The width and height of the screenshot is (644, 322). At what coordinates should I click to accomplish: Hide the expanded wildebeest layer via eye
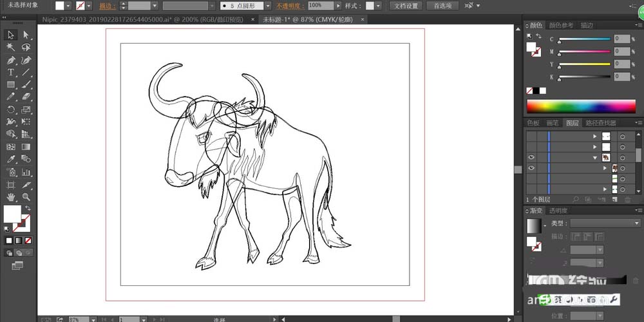[531, 157]
